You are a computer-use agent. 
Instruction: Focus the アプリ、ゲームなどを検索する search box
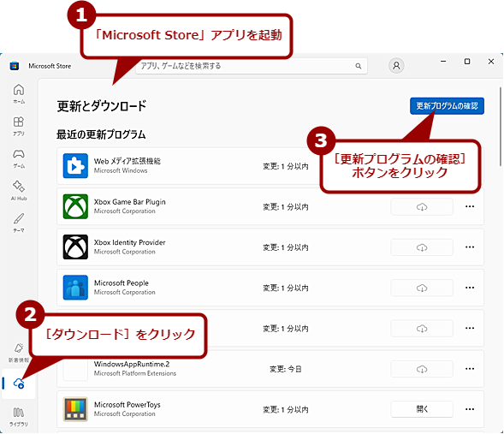click(x=252, y=66)
